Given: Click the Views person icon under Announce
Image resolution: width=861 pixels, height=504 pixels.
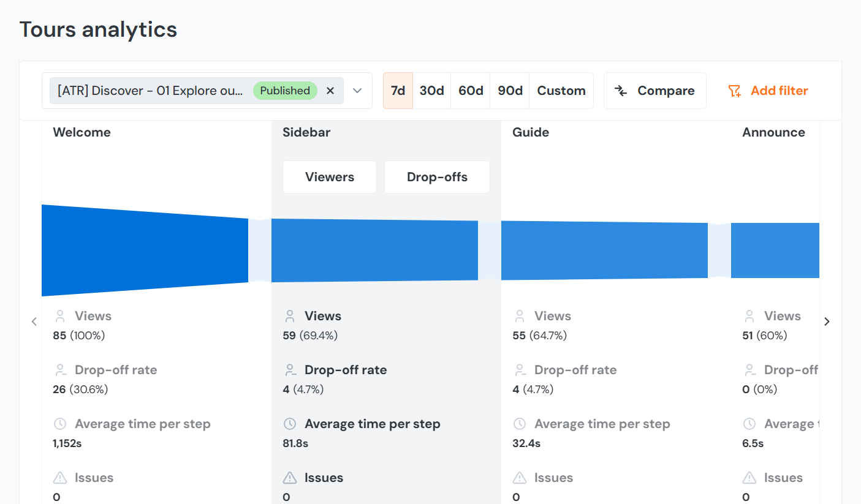Looking at the screenshot, I should point(749,316).
